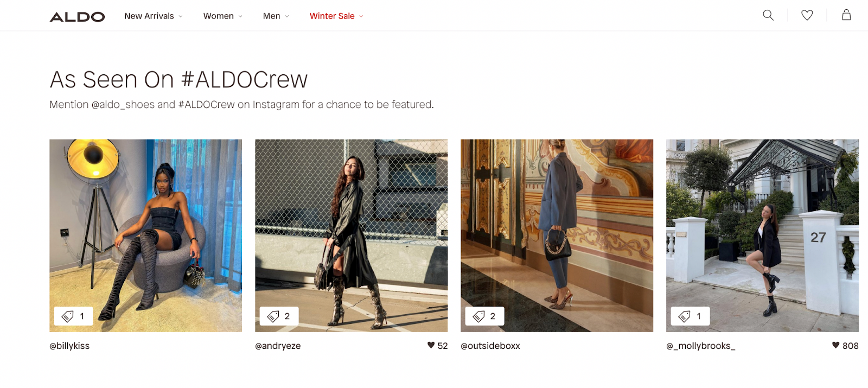Open the Winter Sale menu

(336, 16)
